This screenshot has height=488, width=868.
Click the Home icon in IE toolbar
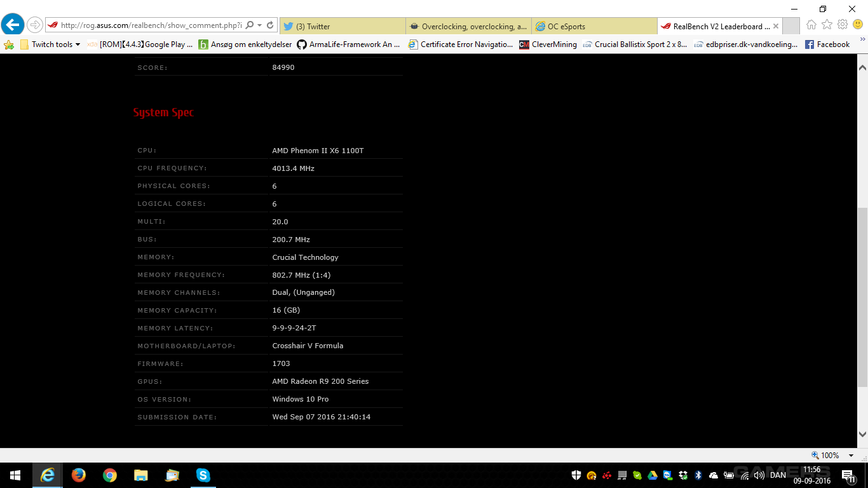pyautogui.click(x=811, y=25)
